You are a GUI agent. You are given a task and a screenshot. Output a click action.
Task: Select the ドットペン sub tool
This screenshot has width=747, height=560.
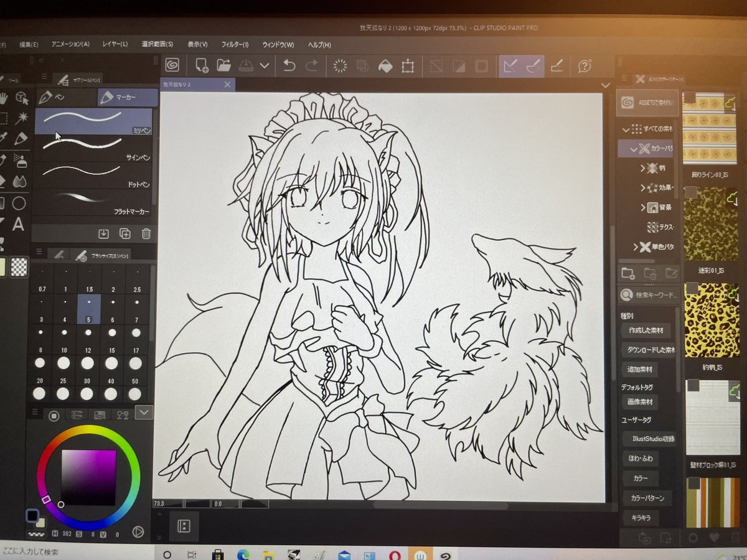(93, 175)
